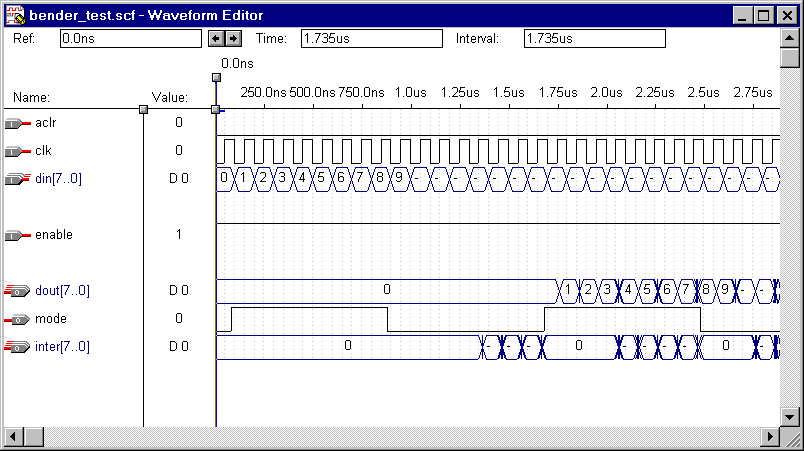Click the mode output pin icon
The width and height of the screenshot is (804, 451).
pyautogui.click(x=17, y=319)
